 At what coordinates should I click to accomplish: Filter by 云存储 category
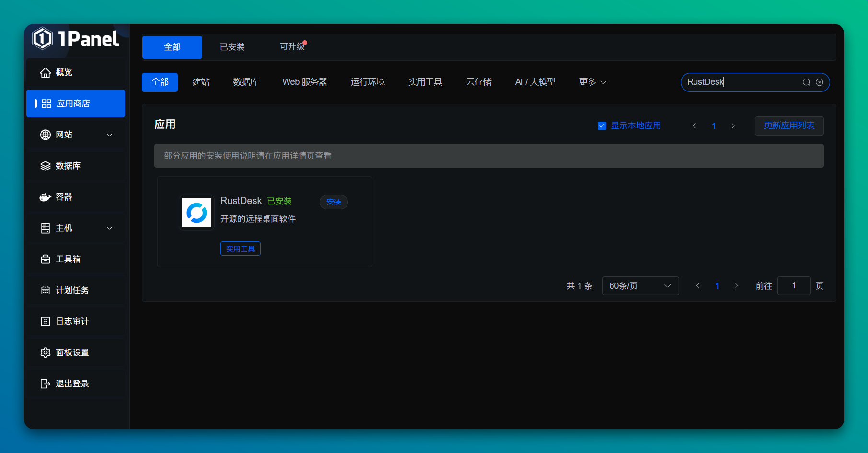479,82
